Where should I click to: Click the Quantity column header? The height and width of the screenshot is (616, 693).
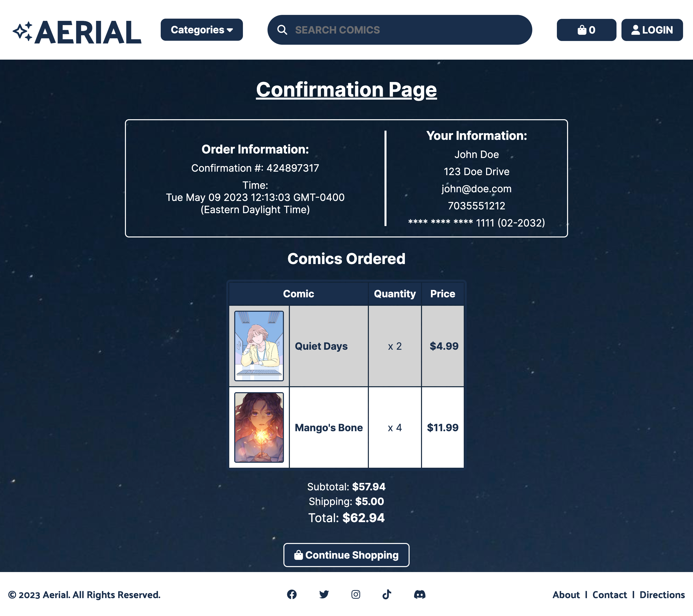point(394,294)
